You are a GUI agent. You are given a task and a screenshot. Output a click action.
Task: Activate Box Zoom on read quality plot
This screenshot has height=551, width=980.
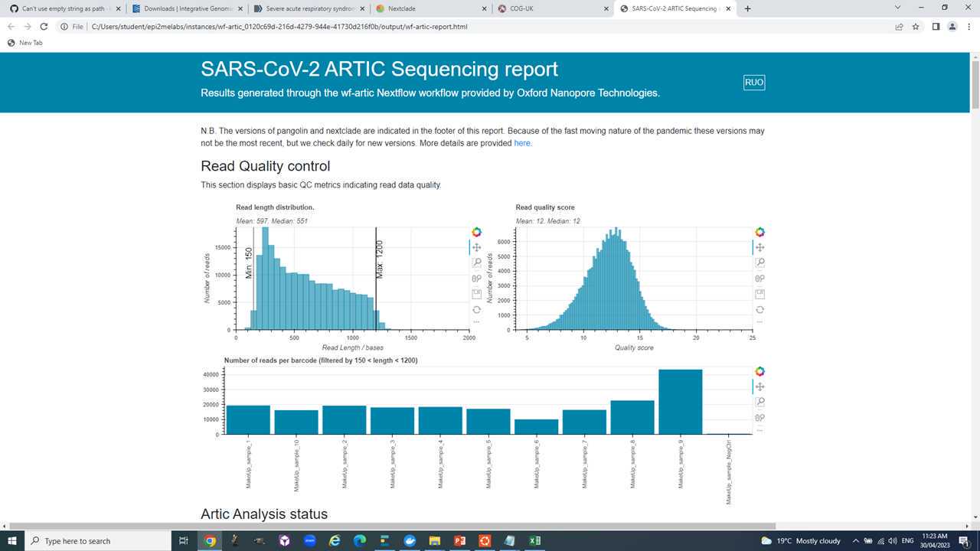[759, 262]
